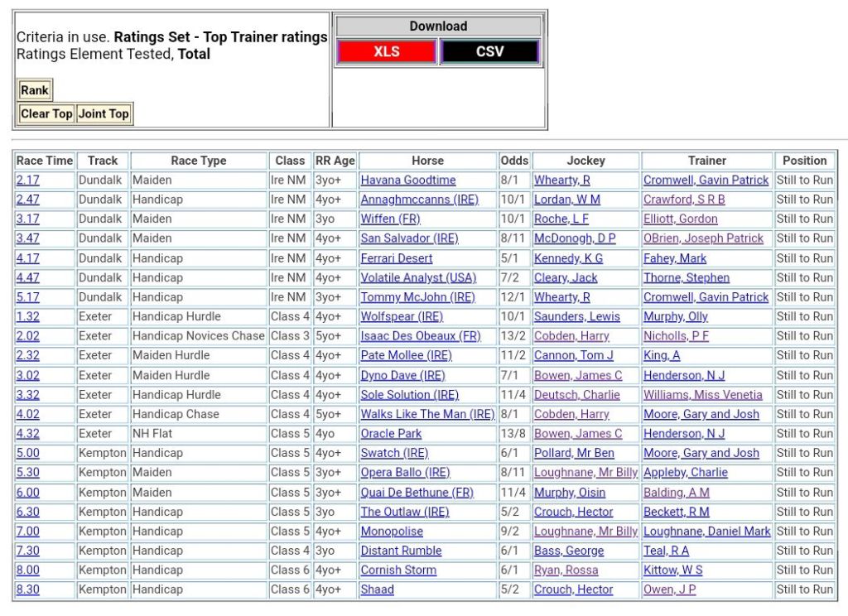Click the Joint Top button
Image resolution: width=848 pixels, height=616 pixels.
pyautogui.click(x=104, y=114)
